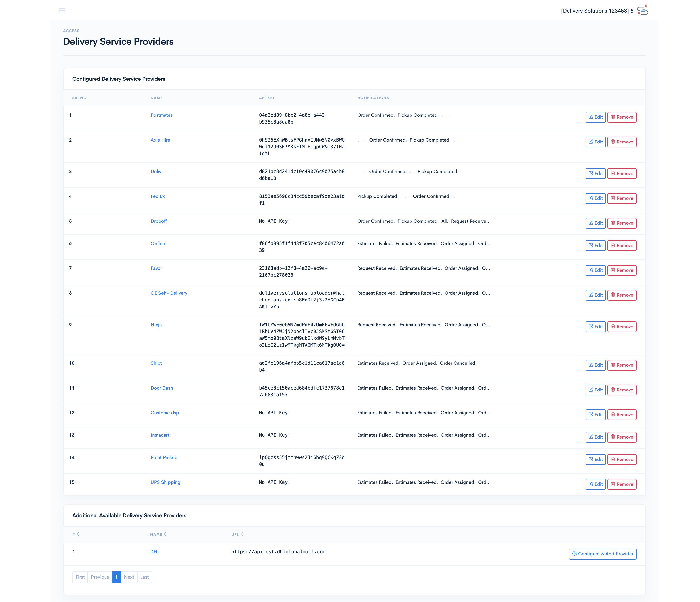Remove the Shipt provider
The height and width of the screenshot is (602, 700).
click(622, 365)
